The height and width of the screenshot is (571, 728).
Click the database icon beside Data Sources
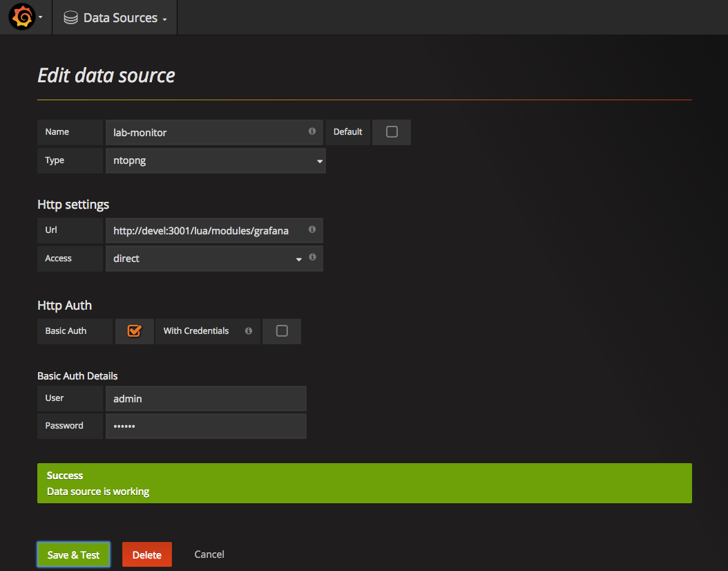(x=70, y=18)
